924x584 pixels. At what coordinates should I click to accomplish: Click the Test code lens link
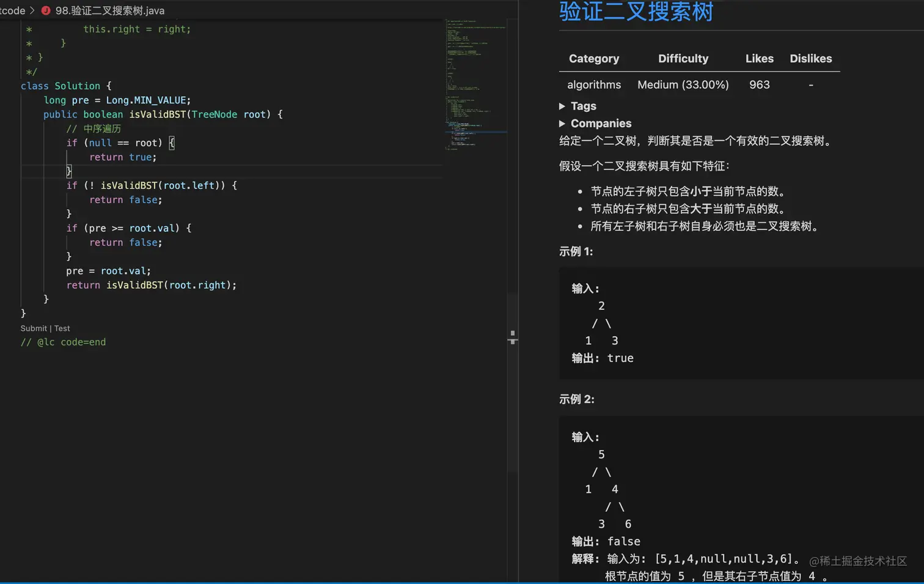pyautogui.click(x=62, y=328)
